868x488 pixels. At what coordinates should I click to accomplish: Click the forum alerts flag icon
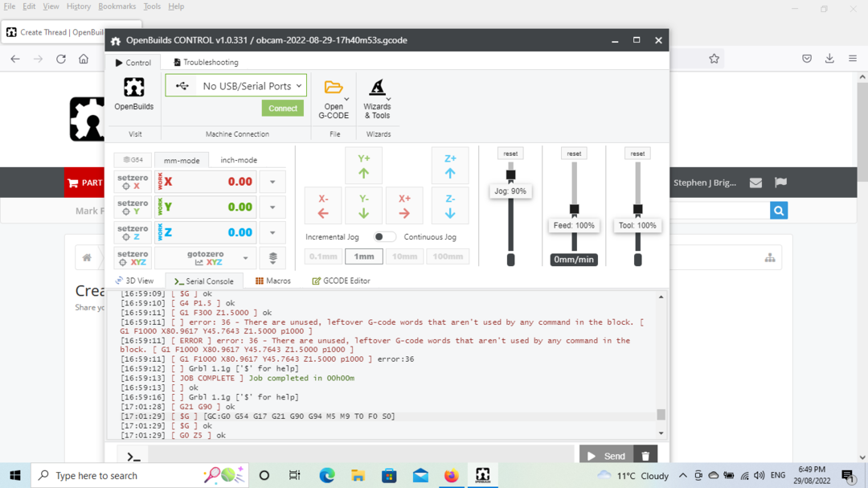coord(780,182)
